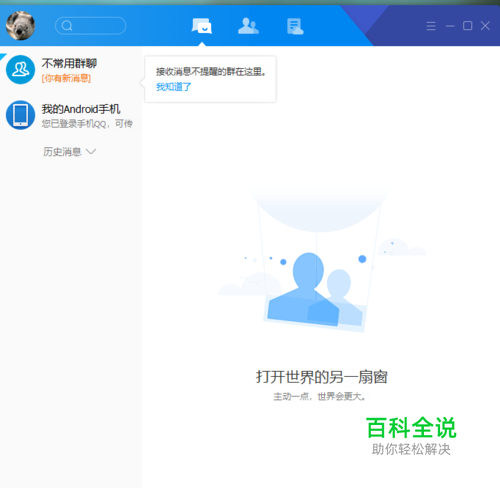The height and width of the screenshot is (488, 500).
Task: Expand the 历史消息 chevron arrow
Action: (91, 152)
